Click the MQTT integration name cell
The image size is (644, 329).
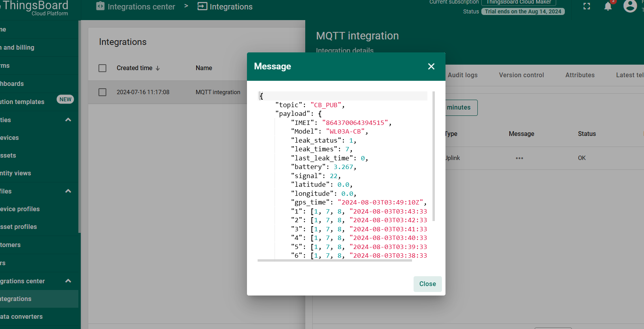click(218, 92)
